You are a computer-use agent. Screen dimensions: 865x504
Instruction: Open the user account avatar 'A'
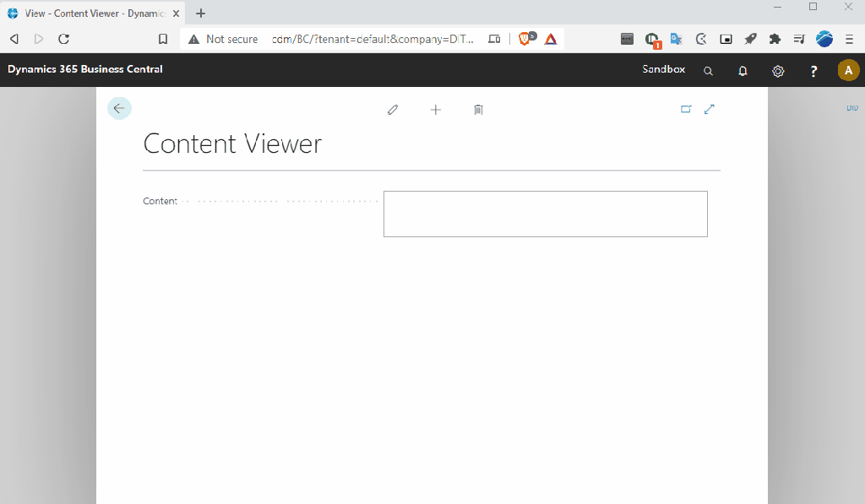(x=848, y=71)
